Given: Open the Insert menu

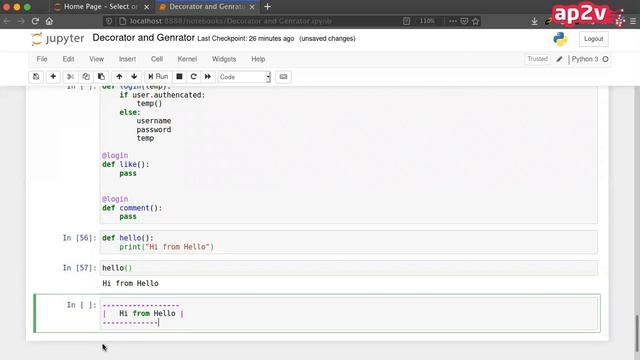Looking at the screenshot, I should (127, 59).
